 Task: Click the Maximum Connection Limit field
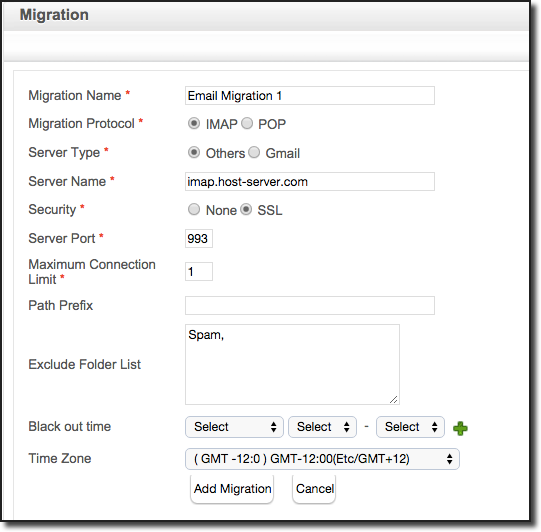click(199, 272)
